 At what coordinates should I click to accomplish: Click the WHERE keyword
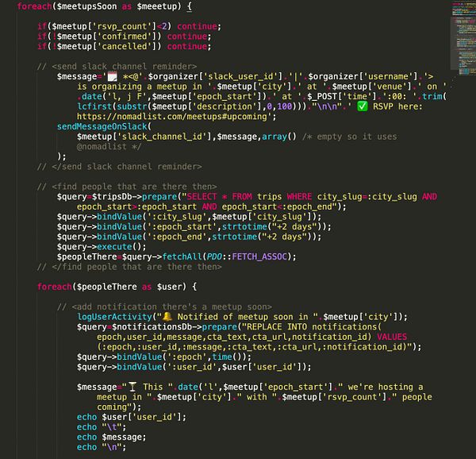pyautogui.click(x=299, y=197)
